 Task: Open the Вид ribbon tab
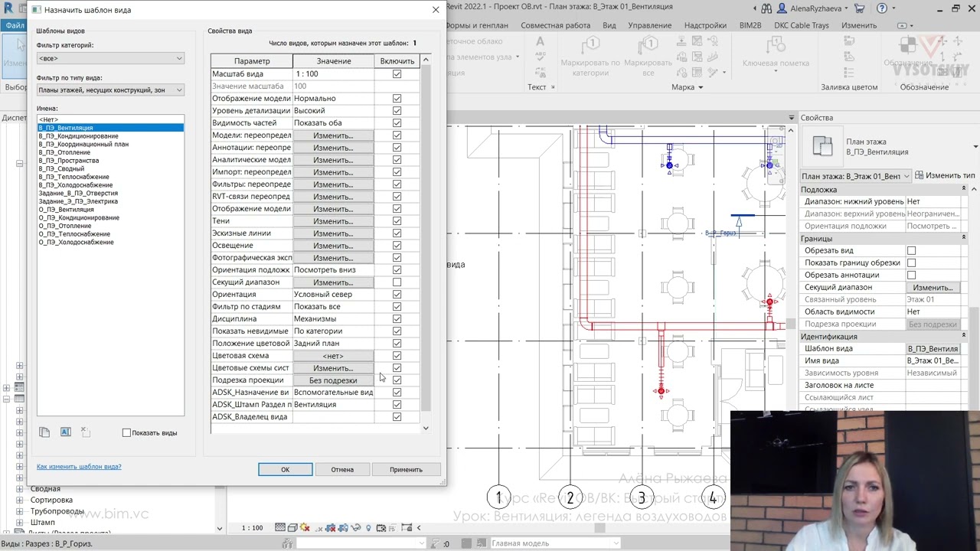coord(609,25)
